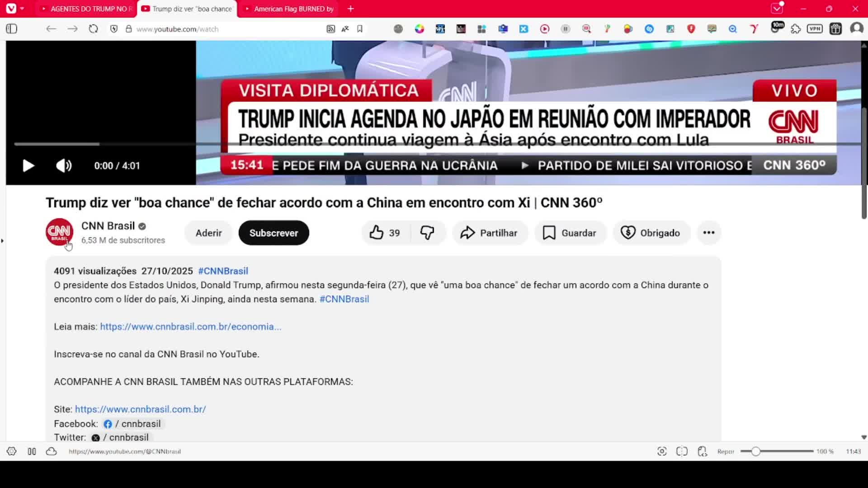Reload the current page
Screen dimensions: 868x488
coord(93,29)
